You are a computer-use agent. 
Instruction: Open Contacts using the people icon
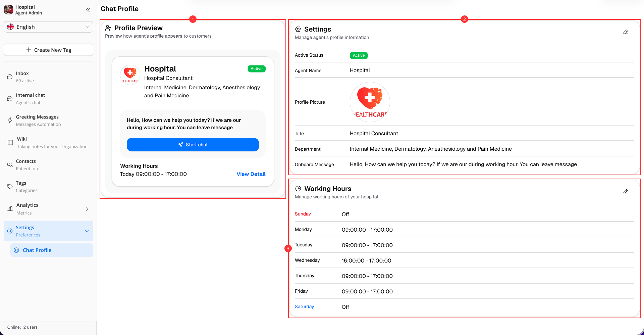[9, 164]
